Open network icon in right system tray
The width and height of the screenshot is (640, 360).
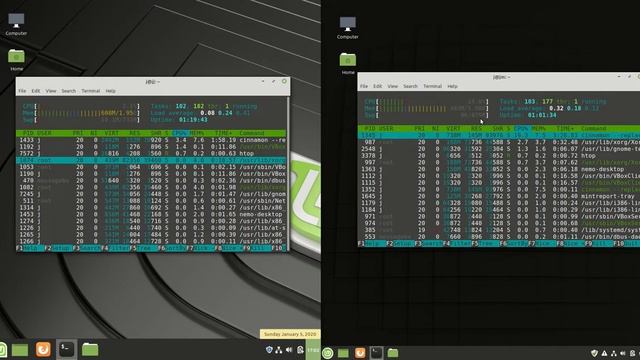pyautogui.click(x=613, y=353)
